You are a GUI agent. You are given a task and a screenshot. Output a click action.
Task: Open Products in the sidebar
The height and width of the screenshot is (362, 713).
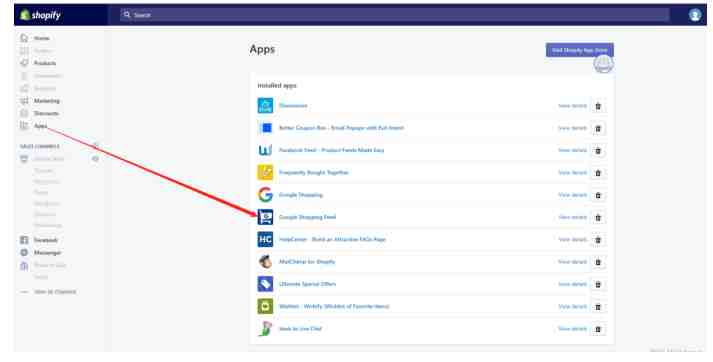(x=45, y=63)
